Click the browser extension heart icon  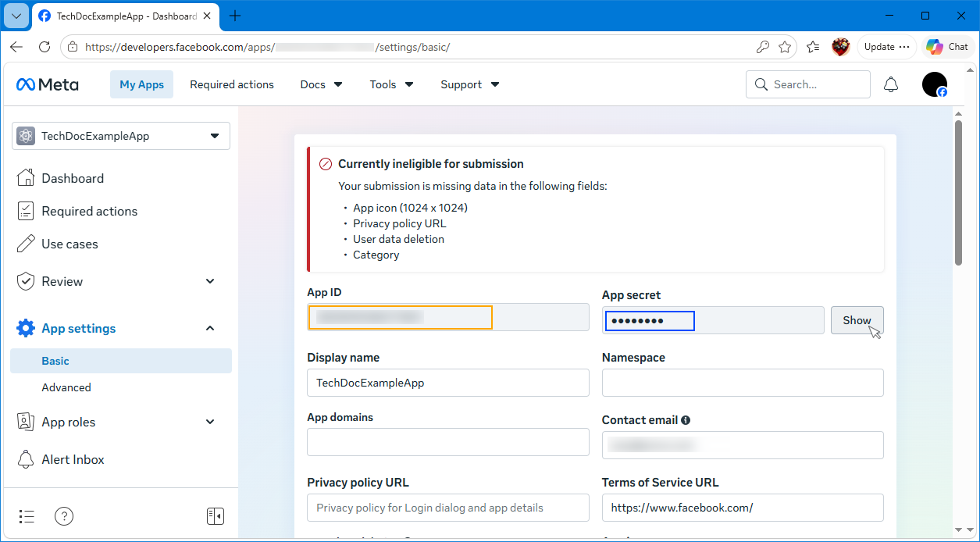[x=841, y=47]
